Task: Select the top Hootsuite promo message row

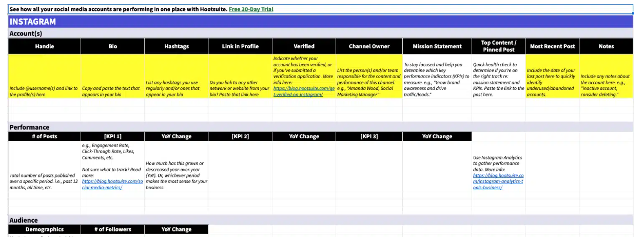Action: coord(321,9)
